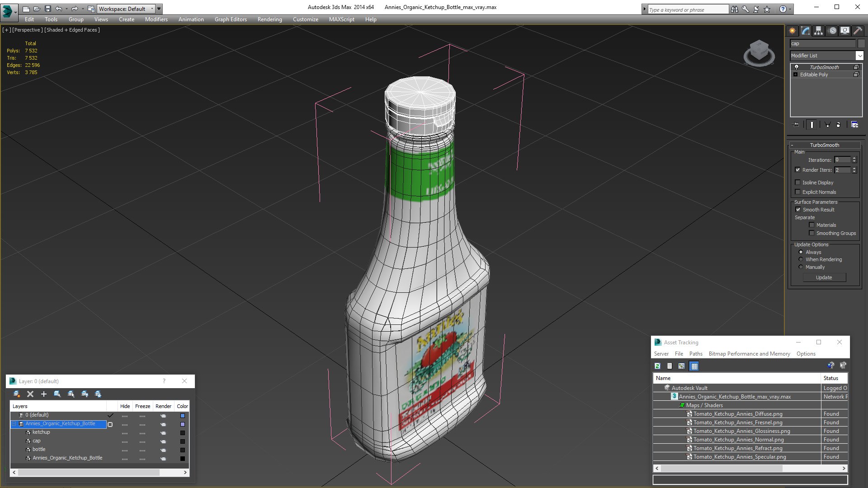Click Delete Layer X icon

tap(30, 394)
